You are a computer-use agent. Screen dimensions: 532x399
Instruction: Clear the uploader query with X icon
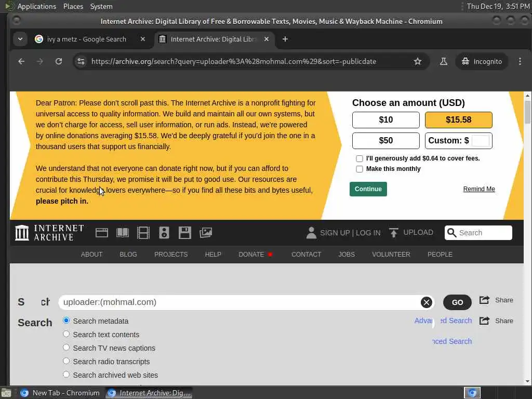[427, 302]
